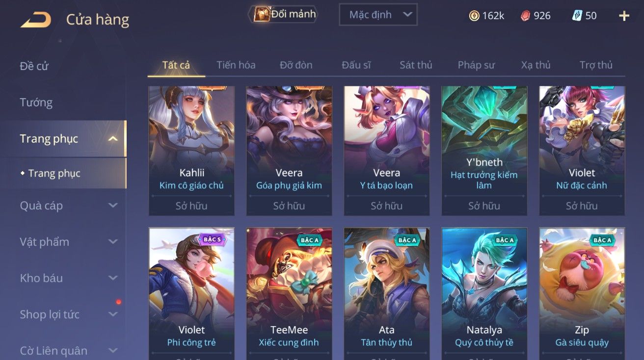
Task: Collapse the Trang phục sidebar section
Action: (x=113, y=139)
